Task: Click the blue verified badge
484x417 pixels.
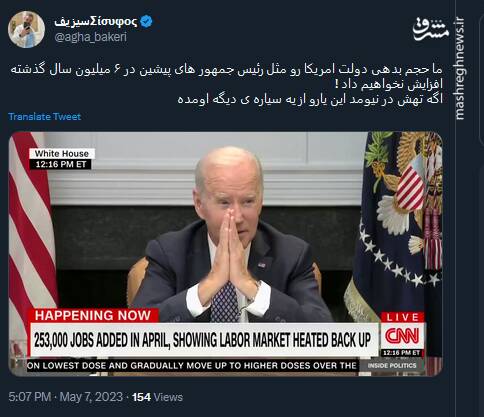Action: tap(146, 22)
